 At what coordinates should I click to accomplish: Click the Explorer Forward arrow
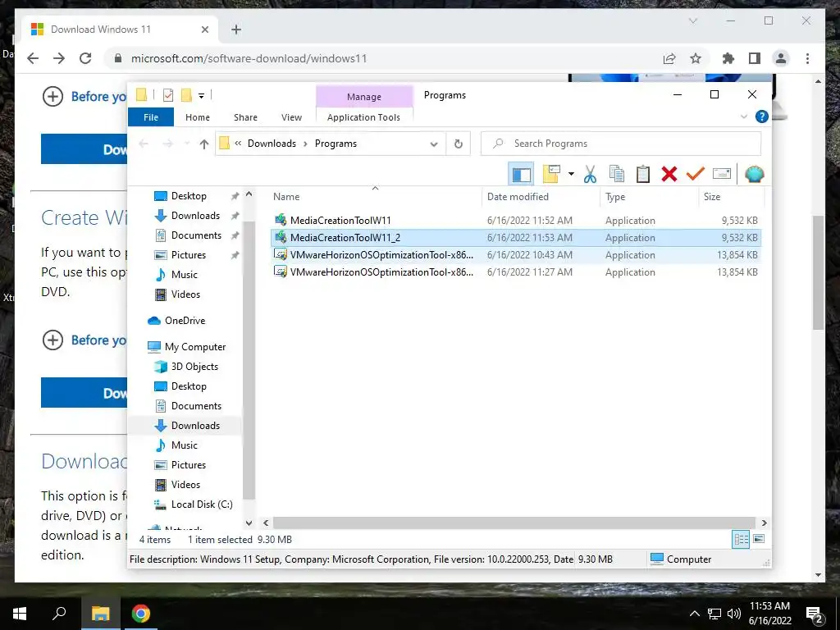point(167,144)
